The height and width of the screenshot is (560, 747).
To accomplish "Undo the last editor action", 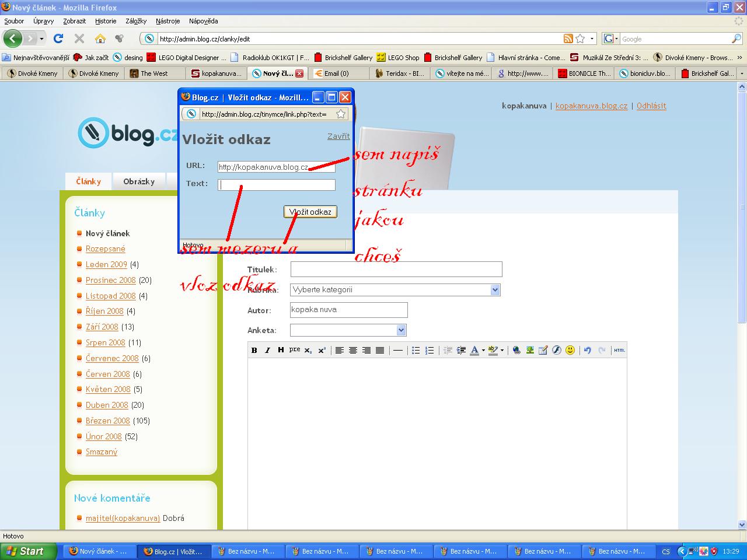I will coord(588,350).
